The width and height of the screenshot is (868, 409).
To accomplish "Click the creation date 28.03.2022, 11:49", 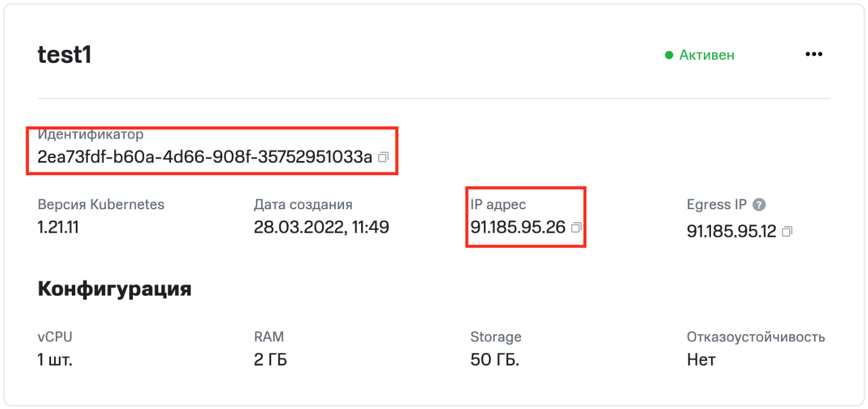I will pos(321,227).
